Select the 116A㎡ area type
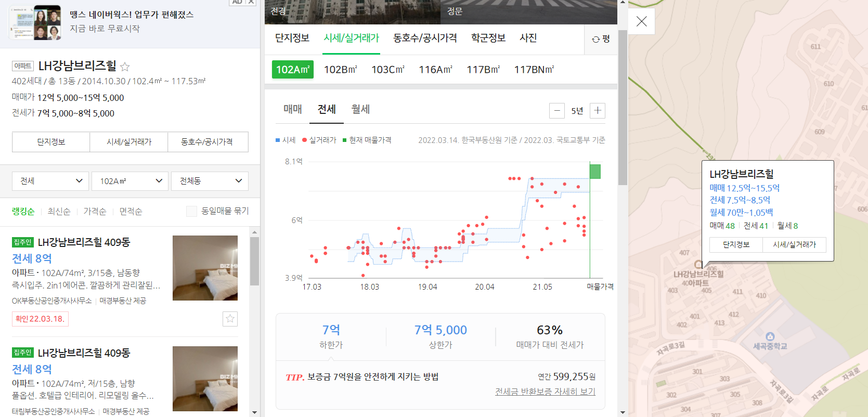868x417 pixels. [436, 70]
